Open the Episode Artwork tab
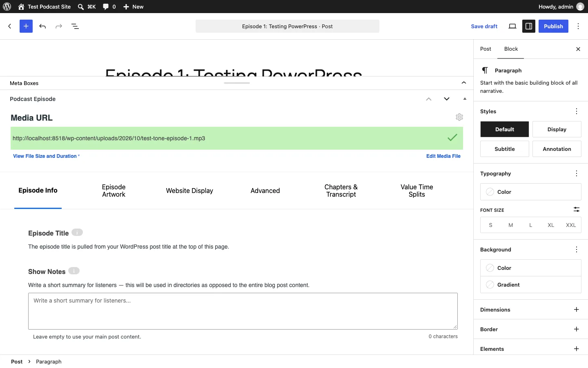The width and height of the screenshot is (588, 368). coord(114,191)
